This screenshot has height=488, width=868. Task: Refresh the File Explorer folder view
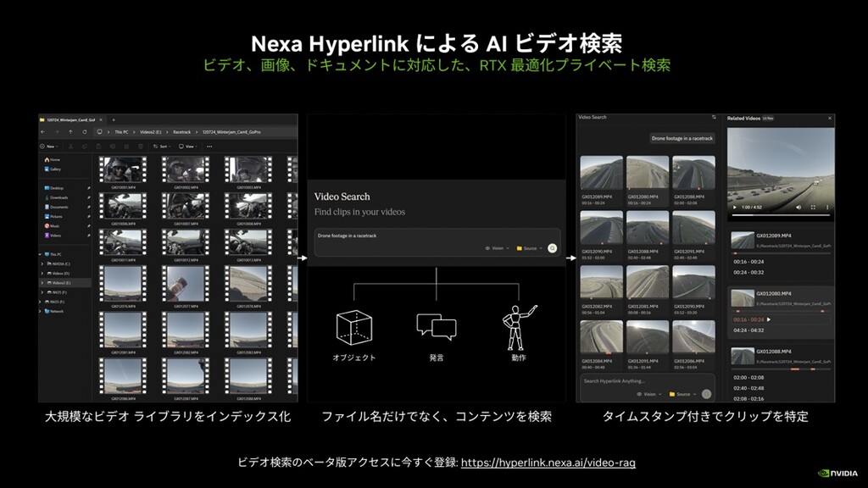[x=85, y=131]
